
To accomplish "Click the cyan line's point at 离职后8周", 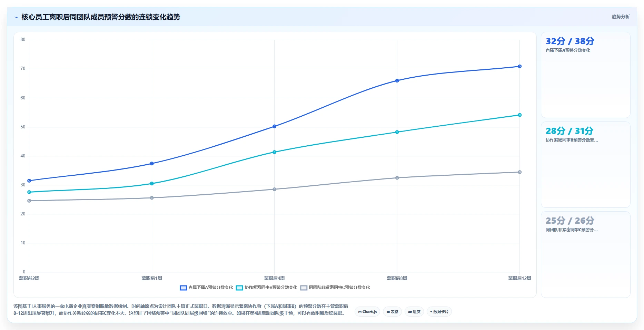I will (397, 132).
